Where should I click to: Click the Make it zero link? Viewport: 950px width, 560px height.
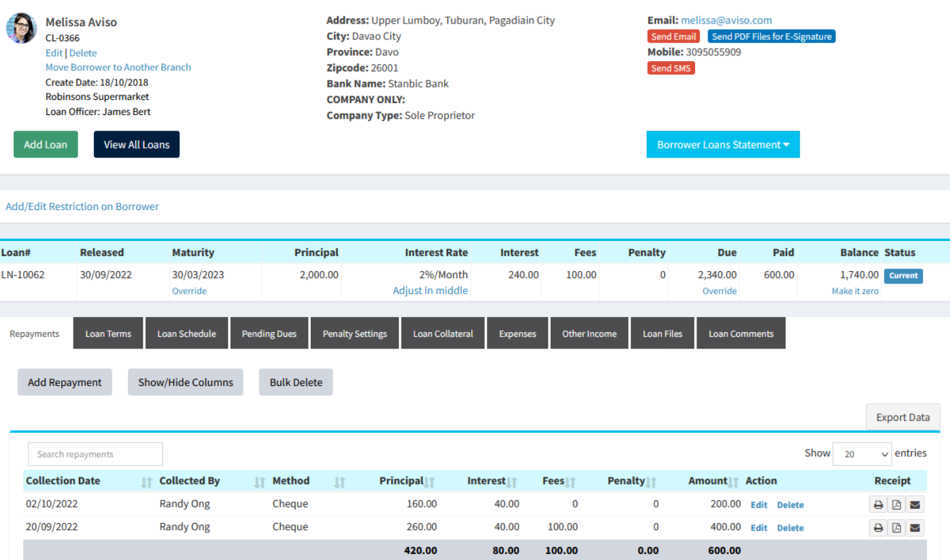pos(855,290)
